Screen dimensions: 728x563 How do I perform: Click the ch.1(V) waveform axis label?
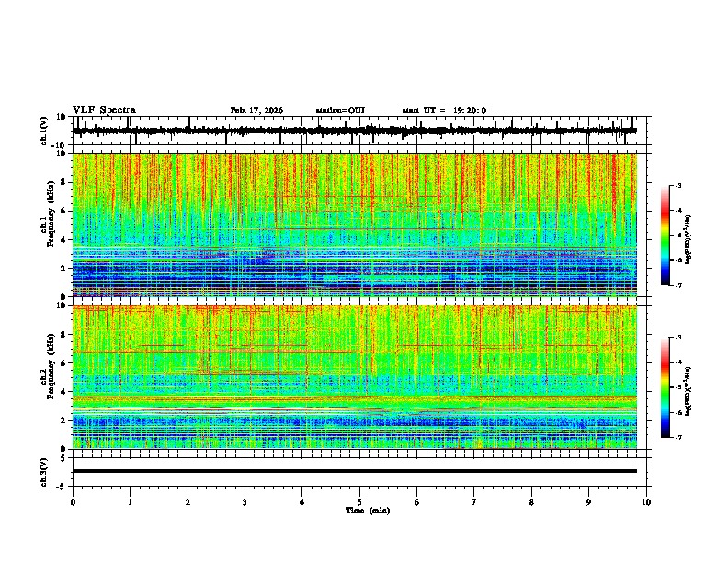click(x=44, y=131)
